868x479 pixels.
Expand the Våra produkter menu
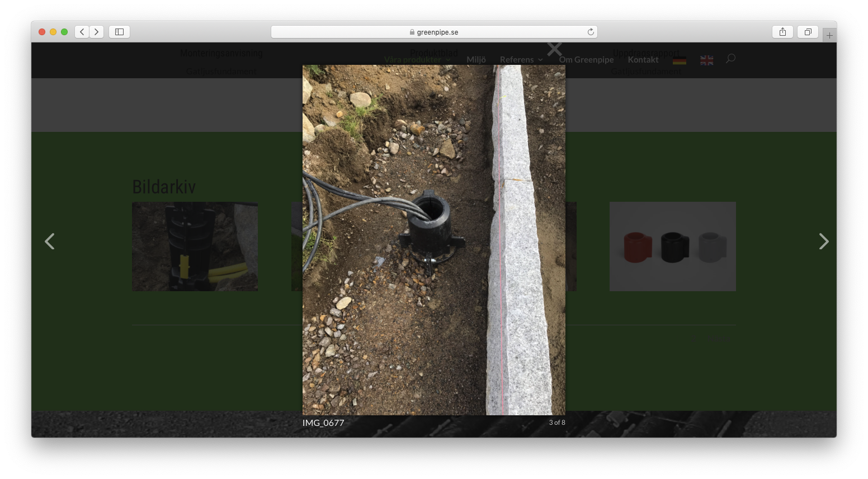pos(417,60)
